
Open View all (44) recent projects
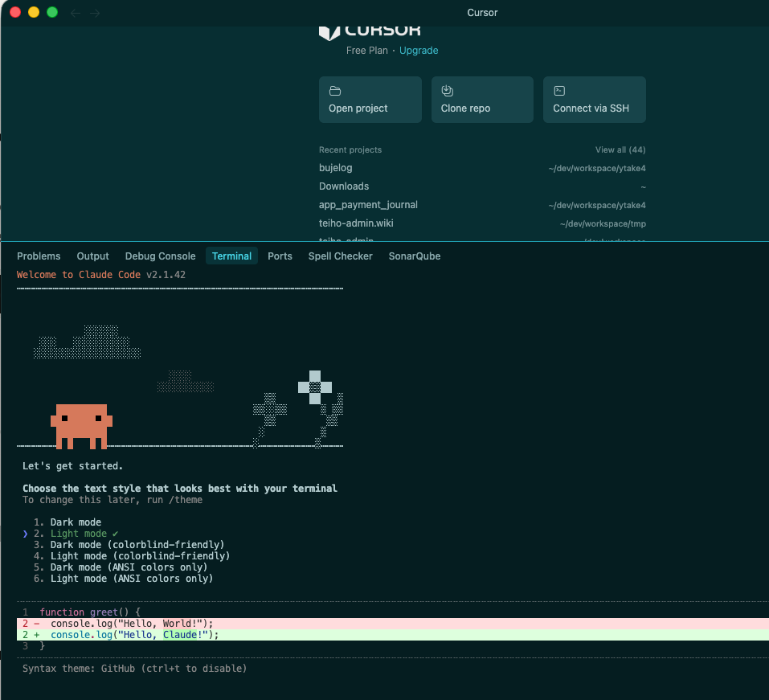pos(620,150)
